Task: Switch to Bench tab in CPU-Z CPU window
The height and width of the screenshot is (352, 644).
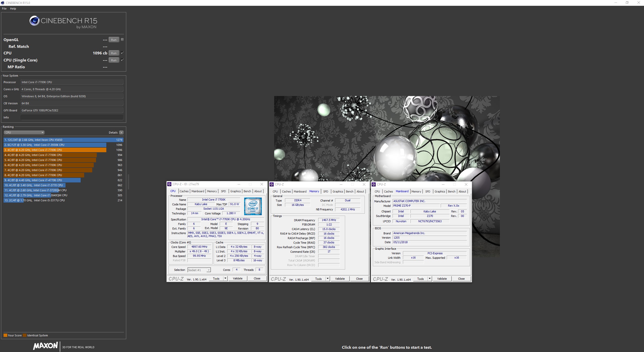Action: click(247, 191)
